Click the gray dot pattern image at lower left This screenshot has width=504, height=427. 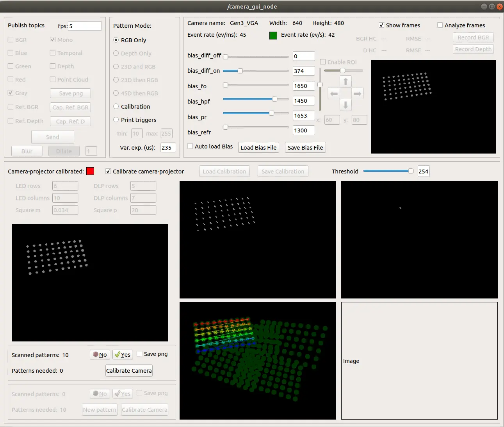[x=90, y=282]
